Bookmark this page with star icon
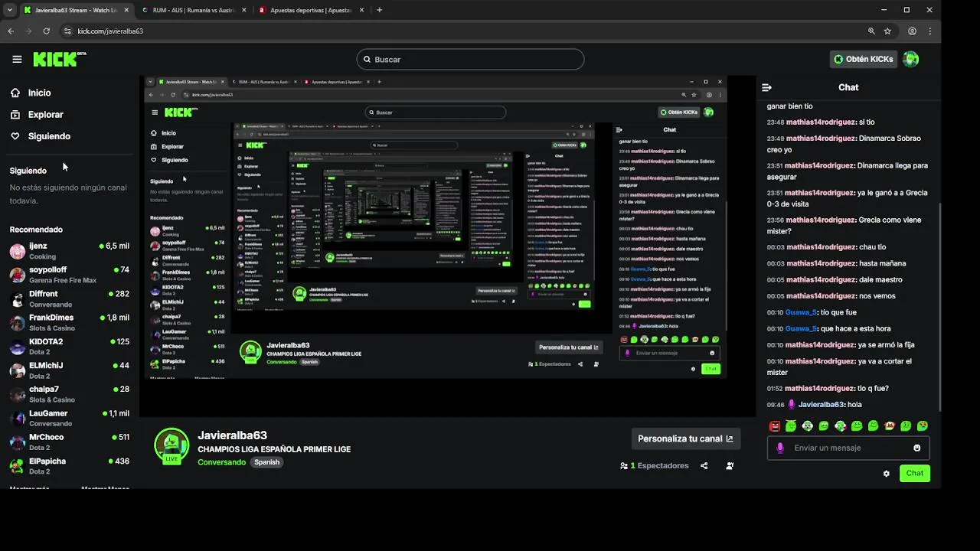980x551 pixels. pyautogui.click(x=887, y=31)
